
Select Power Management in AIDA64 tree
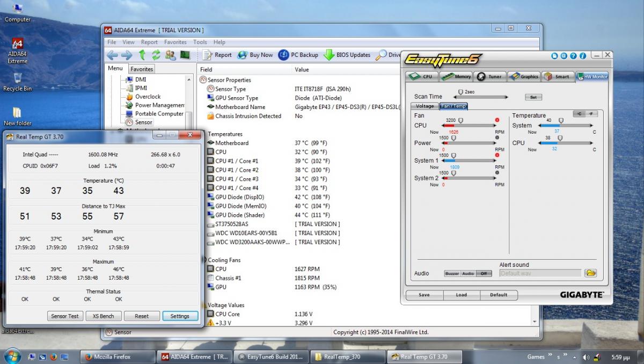pos(156,105)
